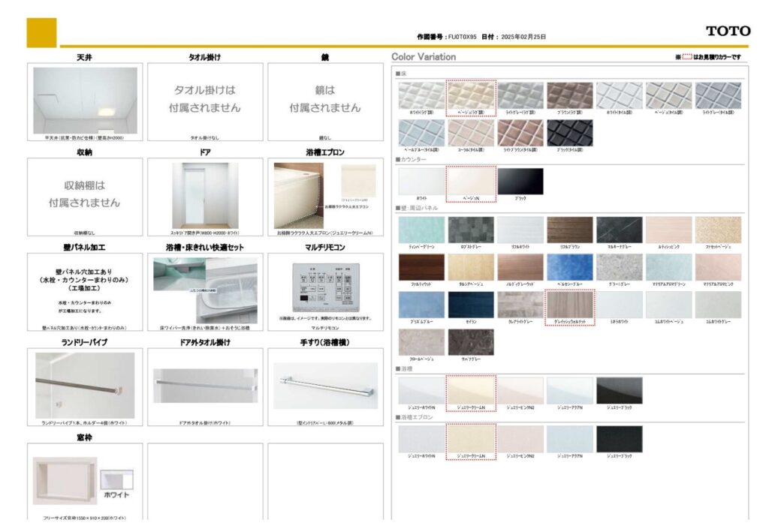The image size is (769, 532).
Task: Pick the black counter (ブラック) swatch
Action: pos(520,181)
